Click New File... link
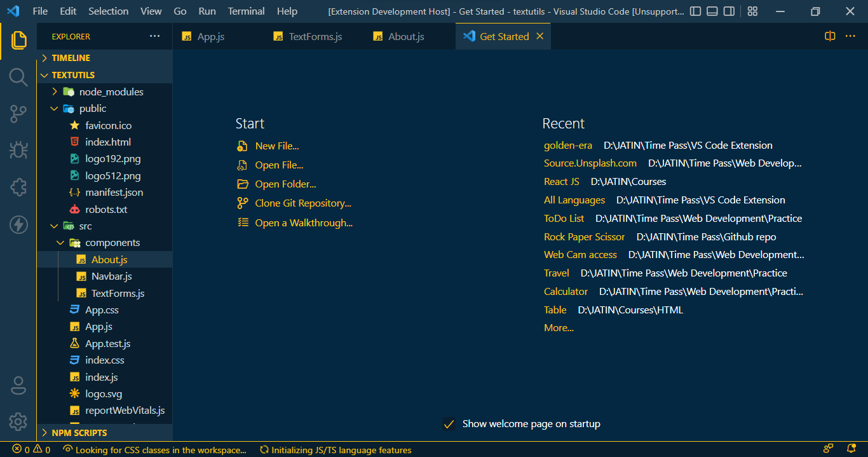This screenshot has height=457, width=868. (x=277, y=146)
